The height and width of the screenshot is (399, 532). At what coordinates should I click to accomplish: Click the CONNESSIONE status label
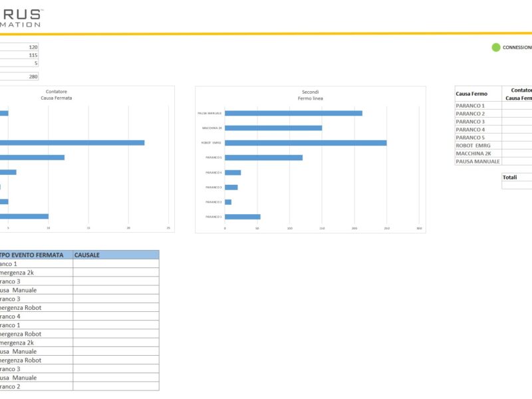tap(517, 47)
